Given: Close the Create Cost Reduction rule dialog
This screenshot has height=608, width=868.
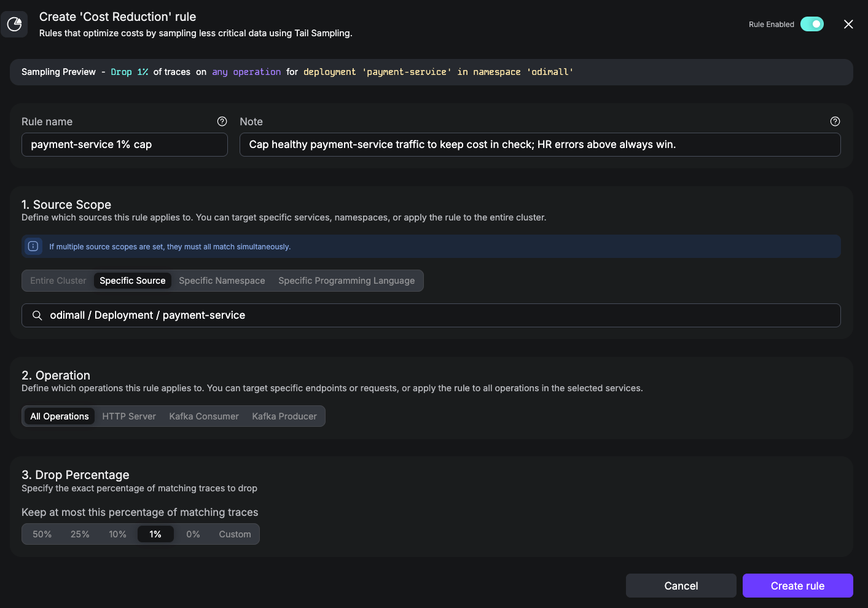Looking at the screenshot, I should click(x=848, y=24).
